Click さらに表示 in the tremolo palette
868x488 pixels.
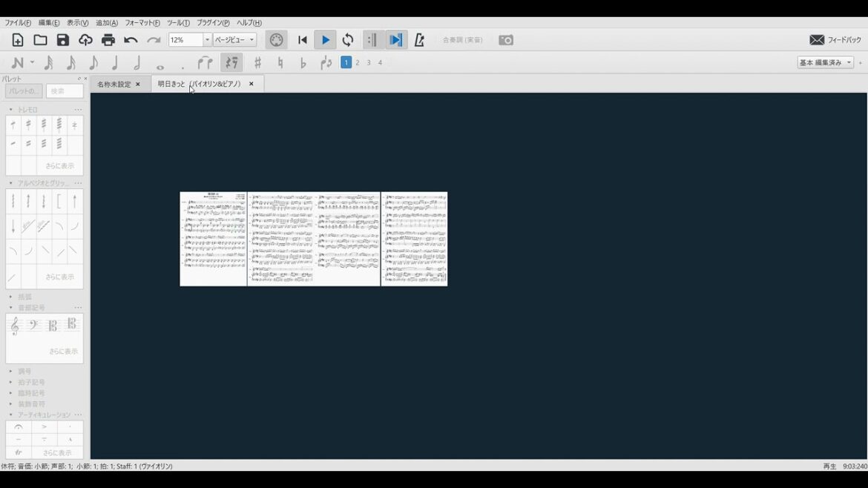(x=59, y=166)
